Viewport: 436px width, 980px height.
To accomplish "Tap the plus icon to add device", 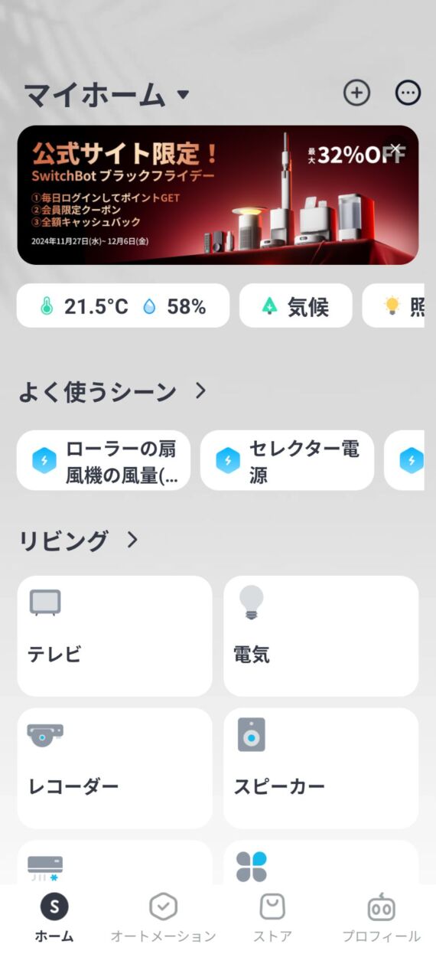I will [x=356, y=93].
